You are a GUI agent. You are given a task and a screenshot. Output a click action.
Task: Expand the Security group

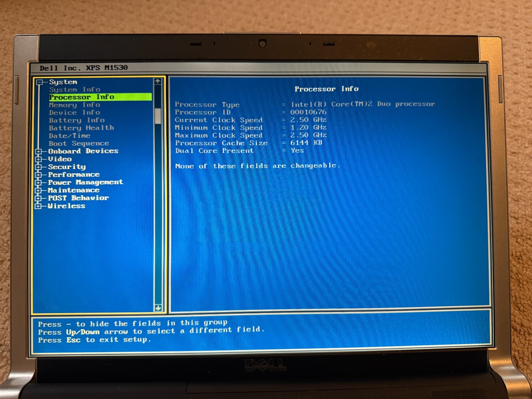39,167
